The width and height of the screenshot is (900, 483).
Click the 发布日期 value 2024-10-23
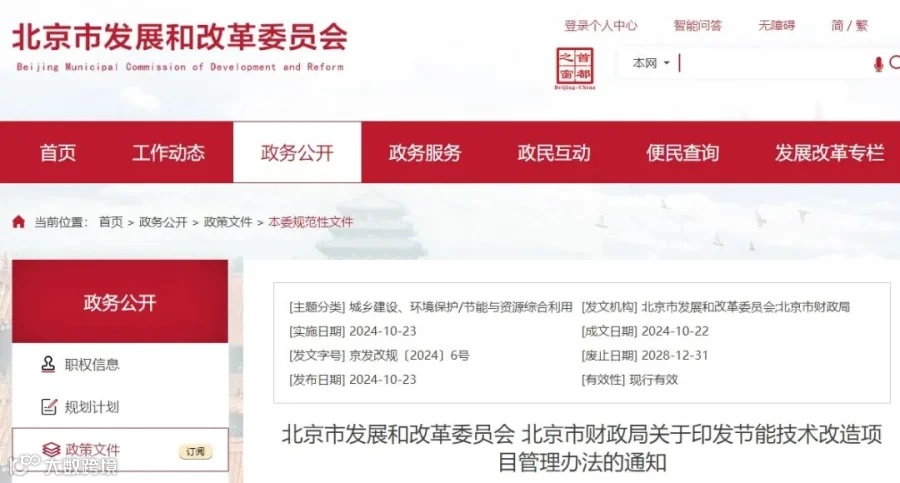(382, 380)
